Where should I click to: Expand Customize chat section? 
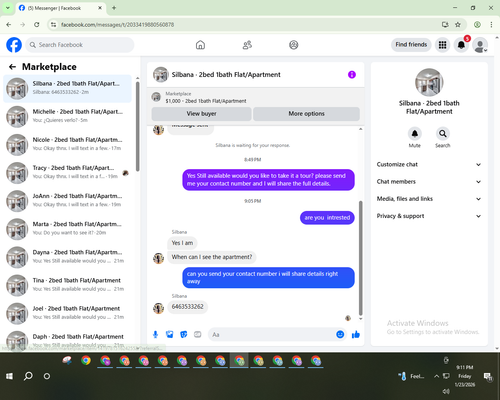tap(429, 164)
